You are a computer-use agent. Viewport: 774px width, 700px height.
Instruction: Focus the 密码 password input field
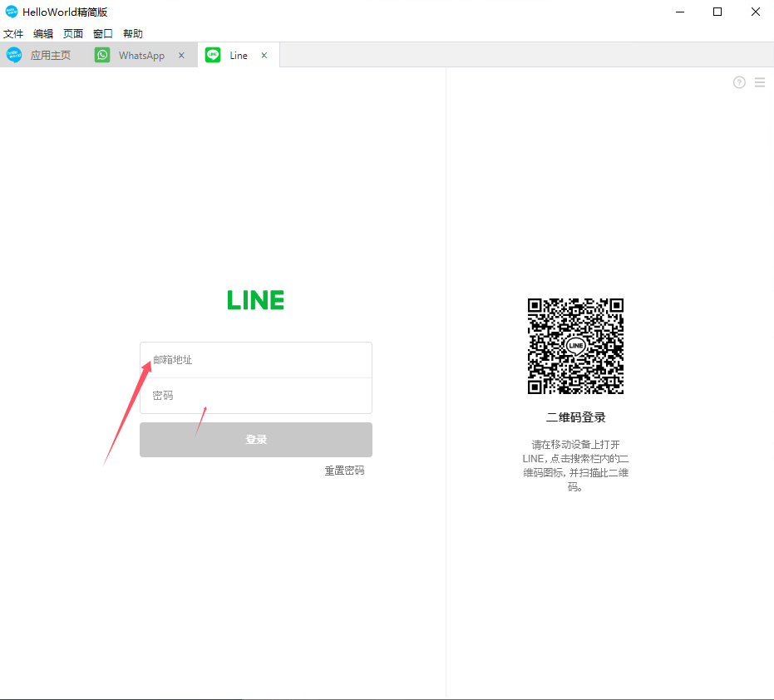pos(256,396)
